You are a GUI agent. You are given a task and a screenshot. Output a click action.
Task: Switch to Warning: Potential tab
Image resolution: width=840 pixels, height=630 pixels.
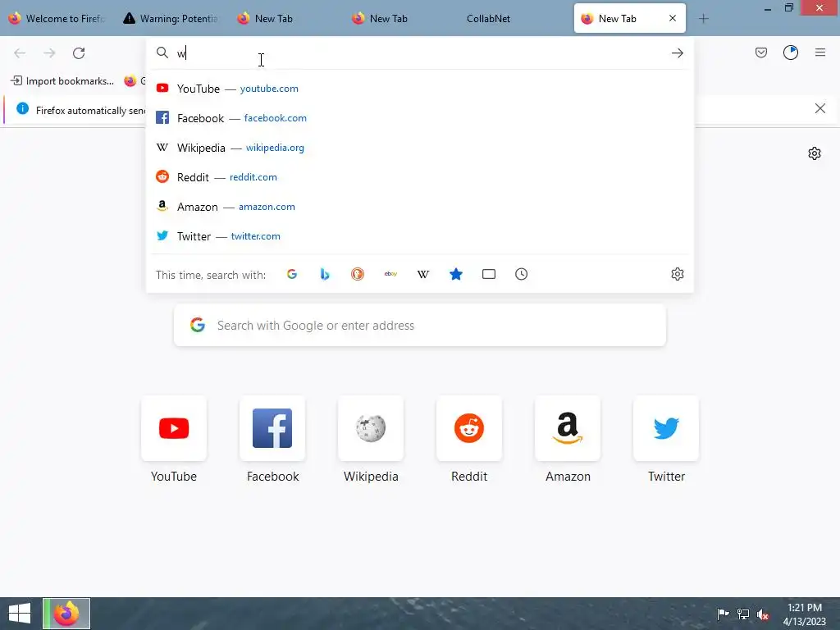(171, 19)
